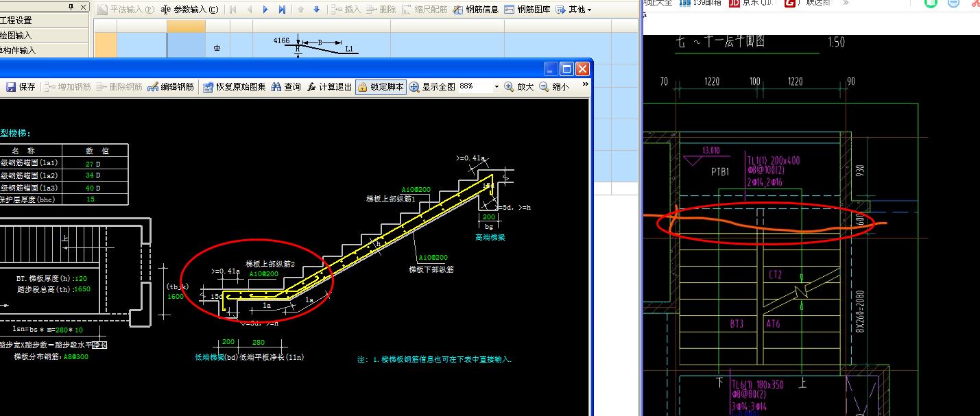Click the blue round browser extension icon
This screenshot has height=416, width=980.
click(953, 3)
